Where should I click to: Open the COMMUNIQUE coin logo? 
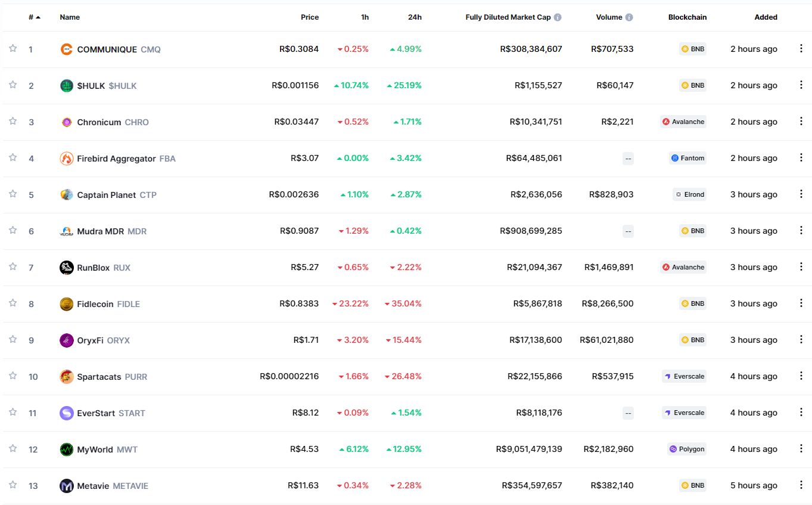67,49
